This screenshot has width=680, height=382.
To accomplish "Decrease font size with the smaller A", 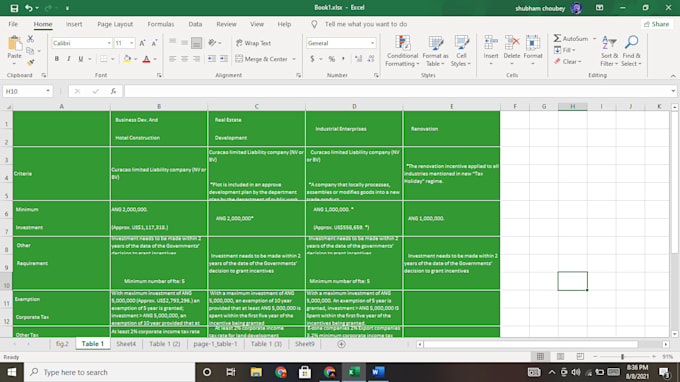I will (154, 43).
